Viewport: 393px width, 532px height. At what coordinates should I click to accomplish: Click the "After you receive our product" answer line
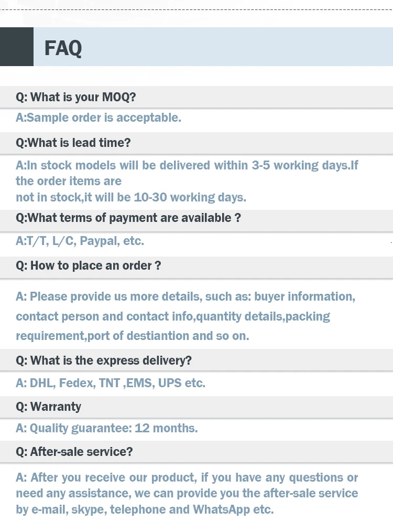point(187,477)
